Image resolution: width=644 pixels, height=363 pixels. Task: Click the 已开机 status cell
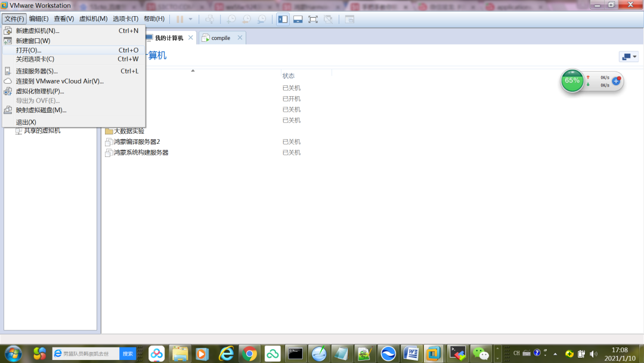coord(291,99)
